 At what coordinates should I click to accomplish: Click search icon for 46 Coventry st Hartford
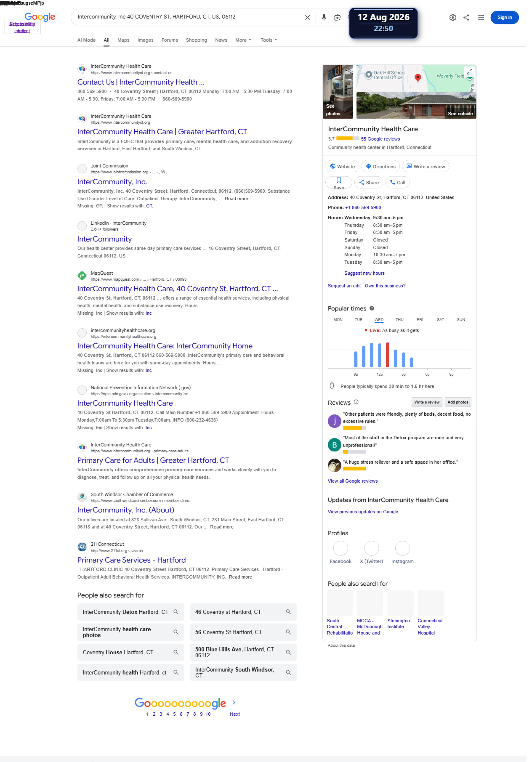pos(288,612)
